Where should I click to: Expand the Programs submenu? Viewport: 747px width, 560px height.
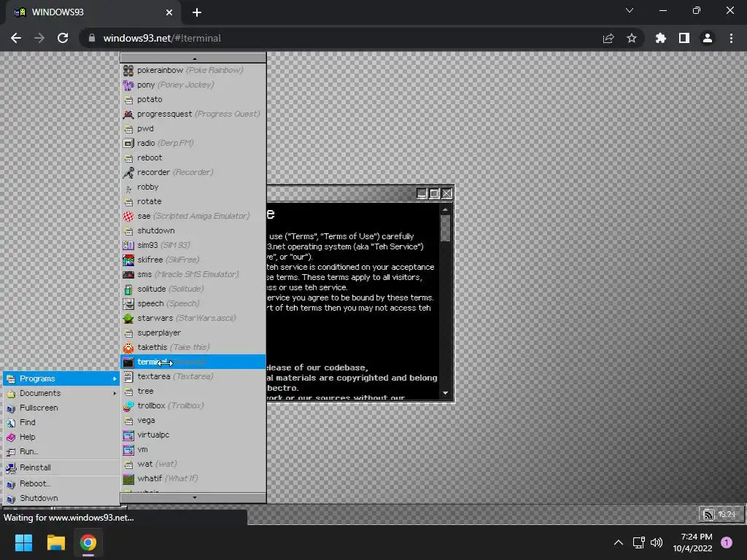pyautogui.click(x=61, y=378)
